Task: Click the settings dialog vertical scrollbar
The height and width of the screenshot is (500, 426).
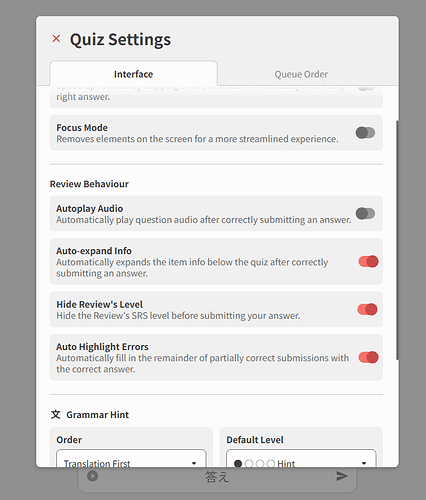Action: [397, 240]
